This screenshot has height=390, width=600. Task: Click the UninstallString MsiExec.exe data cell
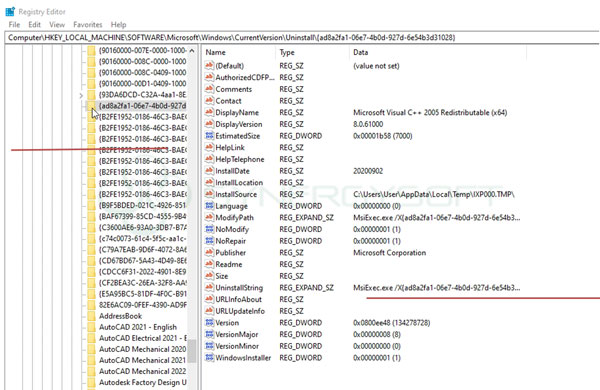(x=437, y=287)
